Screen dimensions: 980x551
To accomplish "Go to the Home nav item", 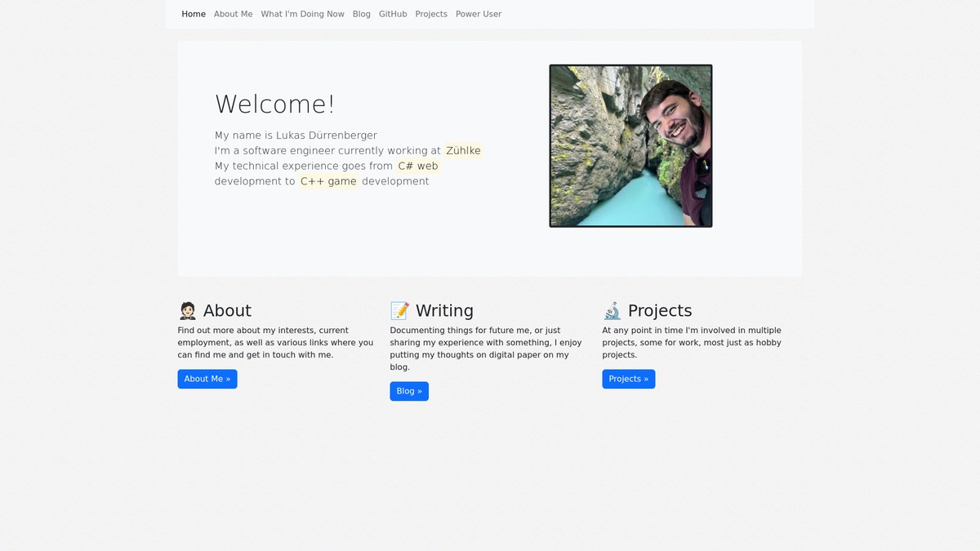I will click(x=194, y=14).
